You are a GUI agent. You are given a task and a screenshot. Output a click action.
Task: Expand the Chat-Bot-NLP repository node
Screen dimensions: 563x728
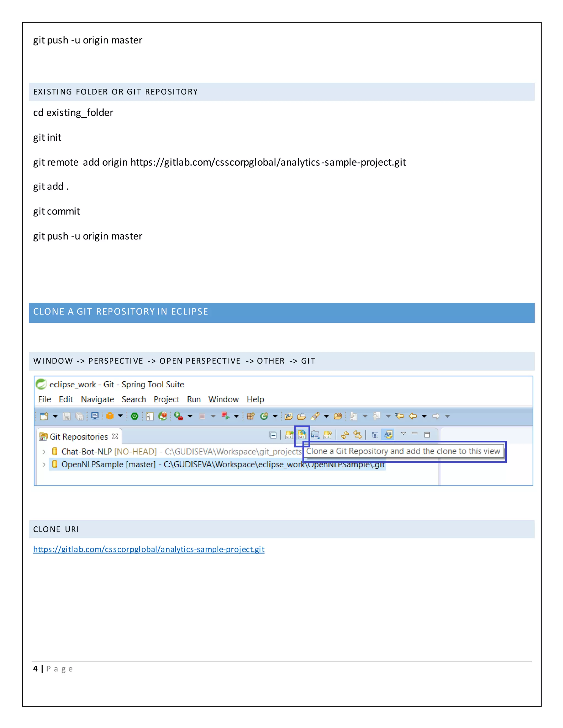pyautogui.click(x=44, y=452)
